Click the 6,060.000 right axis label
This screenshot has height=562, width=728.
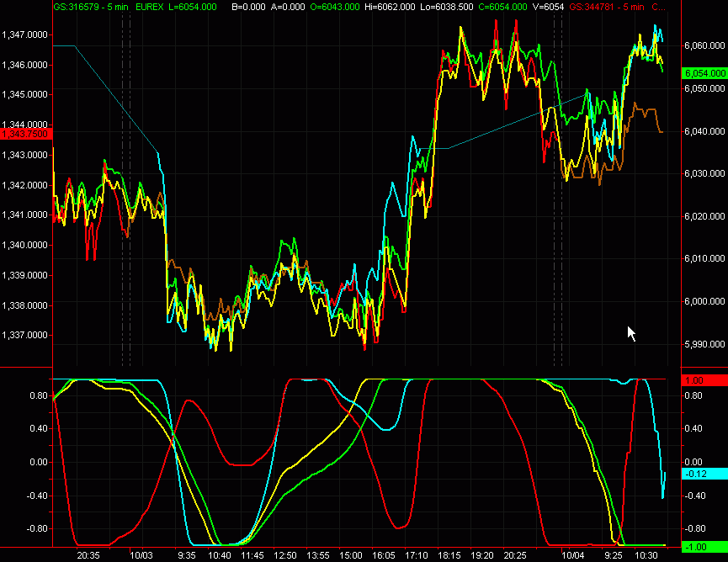coord(704,45)
